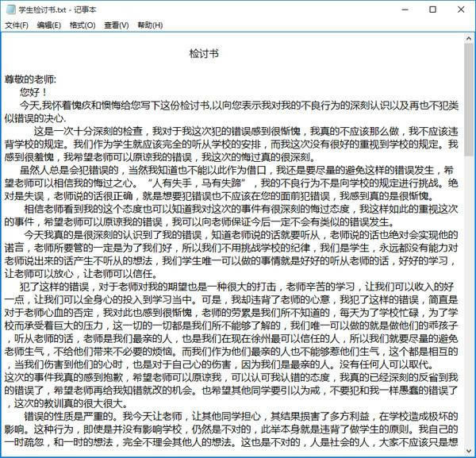Click the line 似错误的决心.
This screenshot has height=458, width=476.
click(35, 118)
